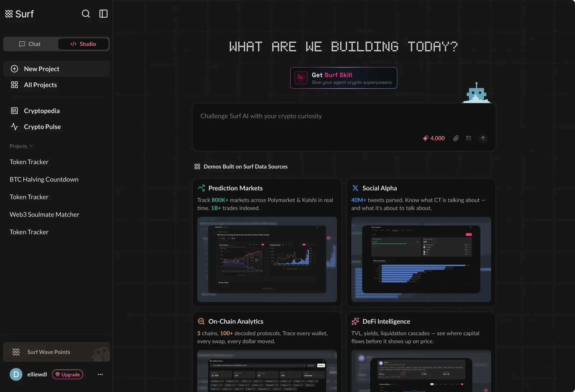Click the New Project plus icon

click(14, 69)
